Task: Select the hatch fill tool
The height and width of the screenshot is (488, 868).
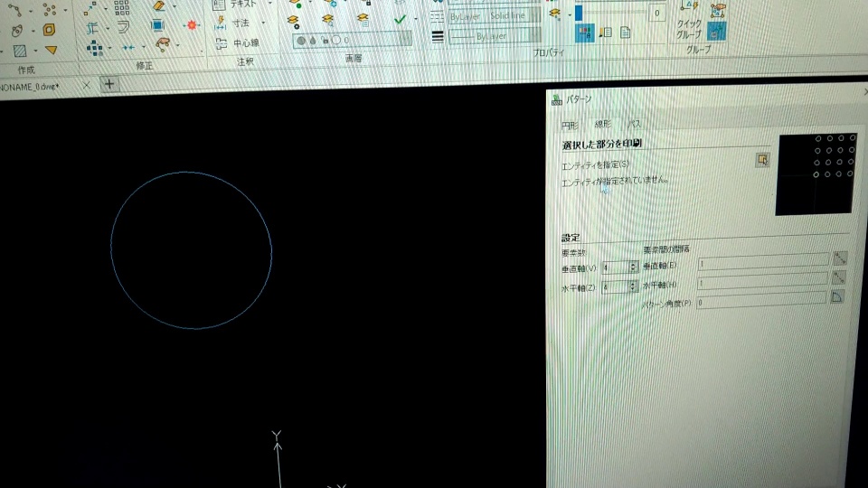Action: click(x=20, y=51)
